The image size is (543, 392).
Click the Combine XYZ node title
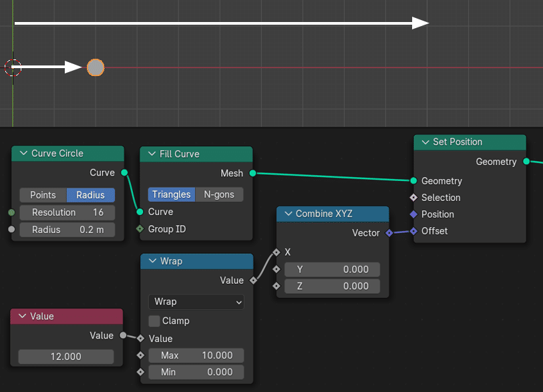point(324,214)
